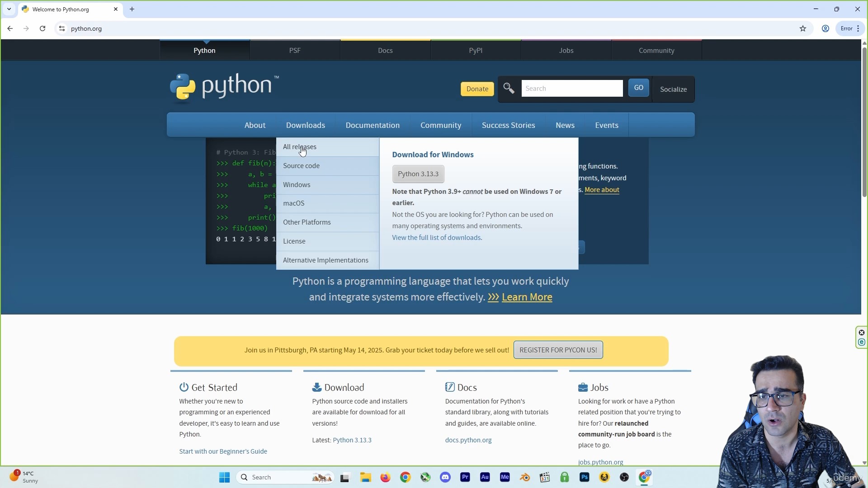868x488 pixels.
Task: View site information icon in address bar
Action: [x=62, y=28]
